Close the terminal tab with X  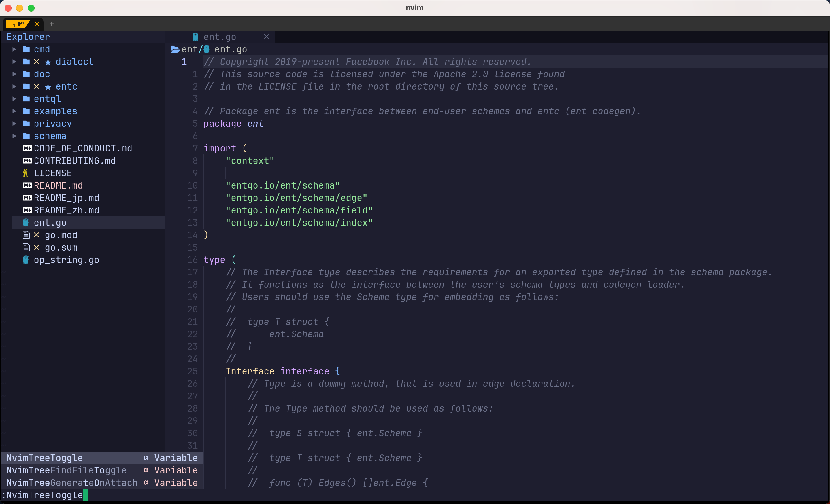37,24
